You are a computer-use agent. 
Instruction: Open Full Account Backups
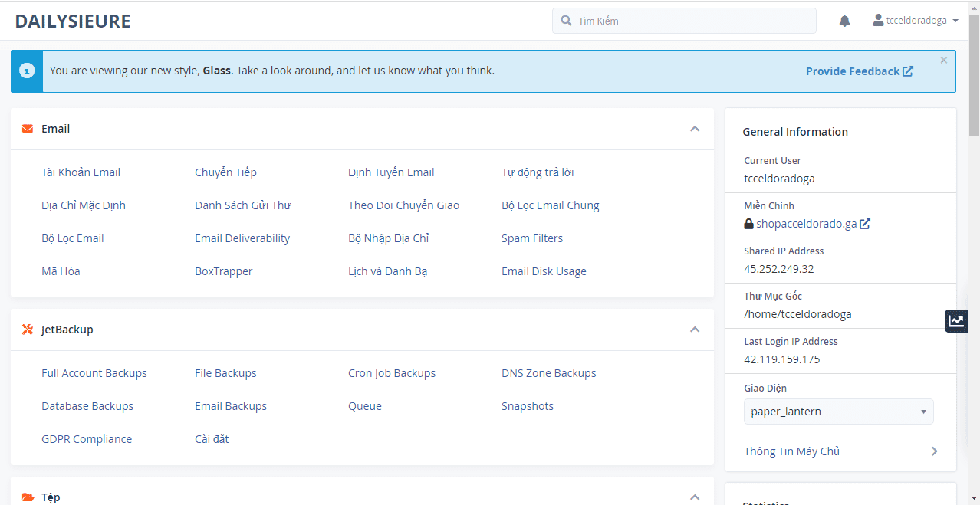(94, 373)
